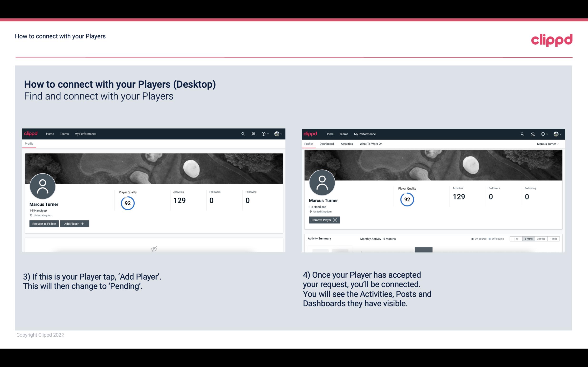Select the 'Marcus Turner' player dropdown
The image size is (588, 367).
pos(548,144)
